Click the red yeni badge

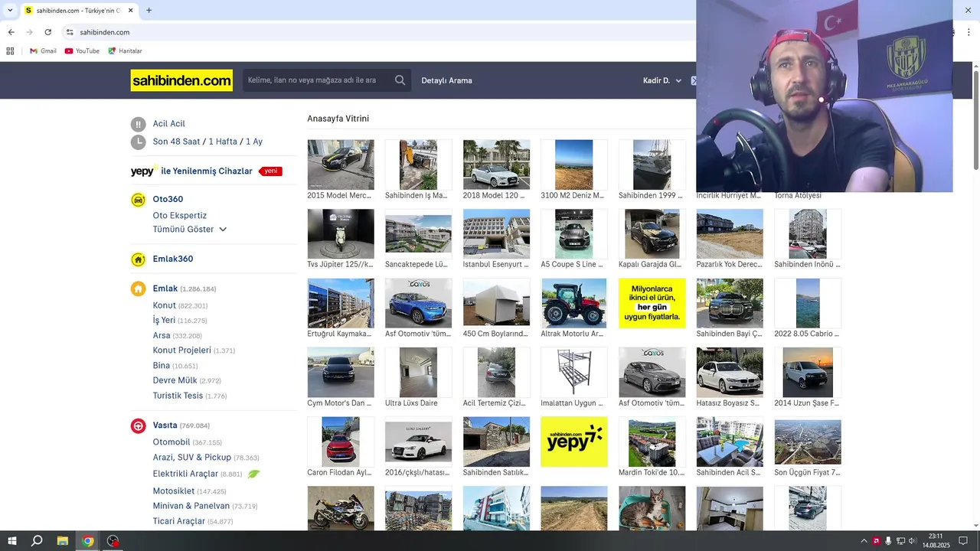pos(270,171)
